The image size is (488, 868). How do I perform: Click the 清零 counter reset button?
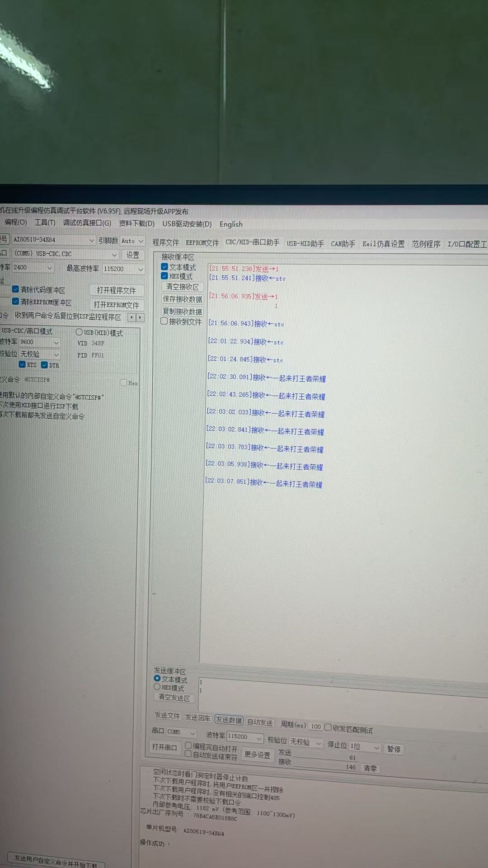370,769
